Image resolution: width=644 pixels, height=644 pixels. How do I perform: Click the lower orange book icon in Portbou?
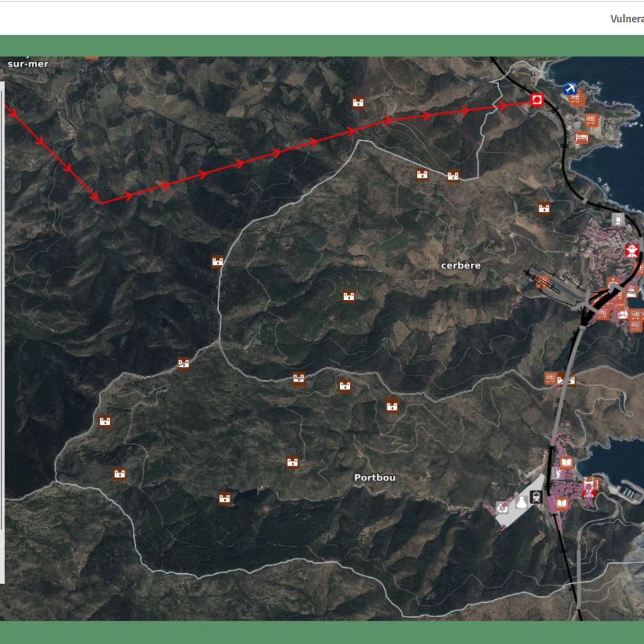tap(562, 503)
